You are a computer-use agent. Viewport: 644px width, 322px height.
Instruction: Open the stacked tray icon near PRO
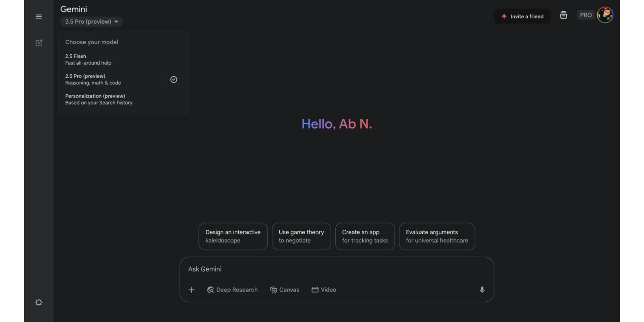563,15
